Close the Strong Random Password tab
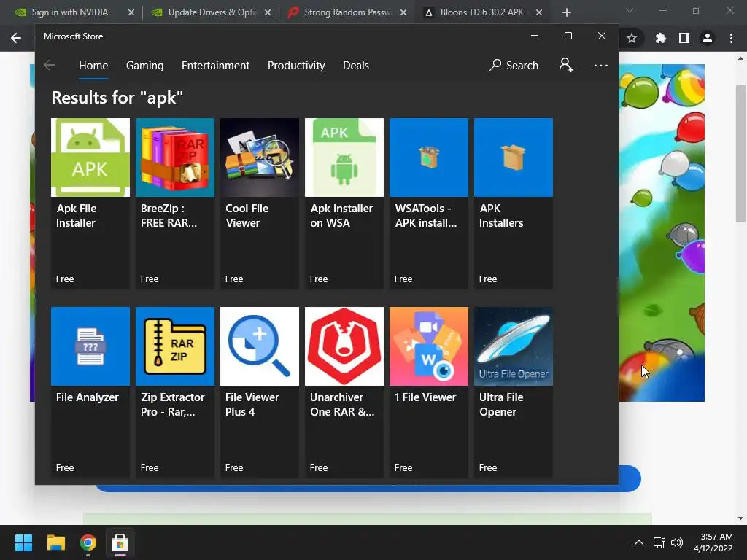747x560 pixels. [x=403, y=12]
